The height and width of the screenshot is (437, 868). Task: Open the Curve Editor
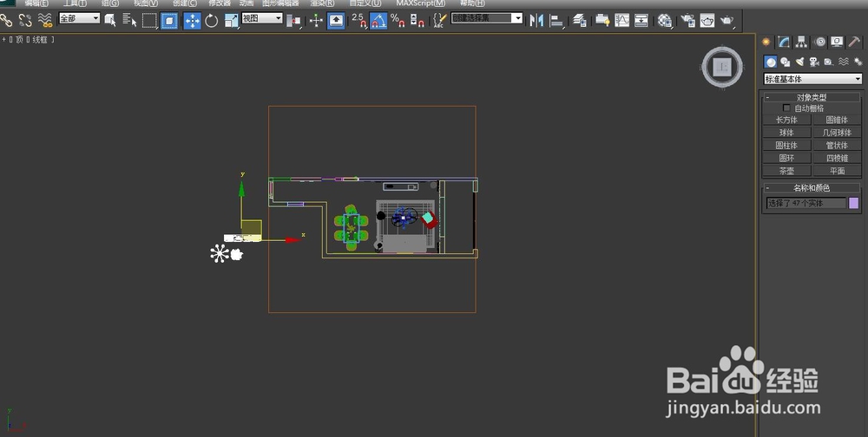(x=622, y=21)
